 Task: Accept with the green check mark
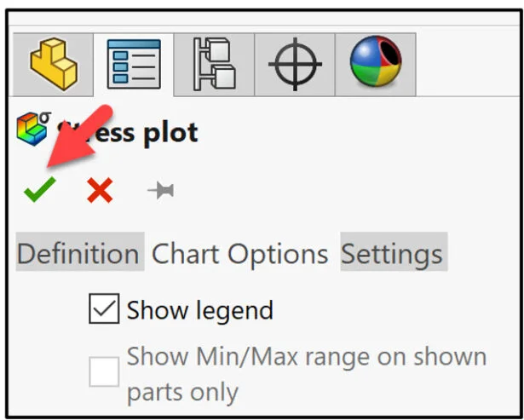click(x=38, y=190)
